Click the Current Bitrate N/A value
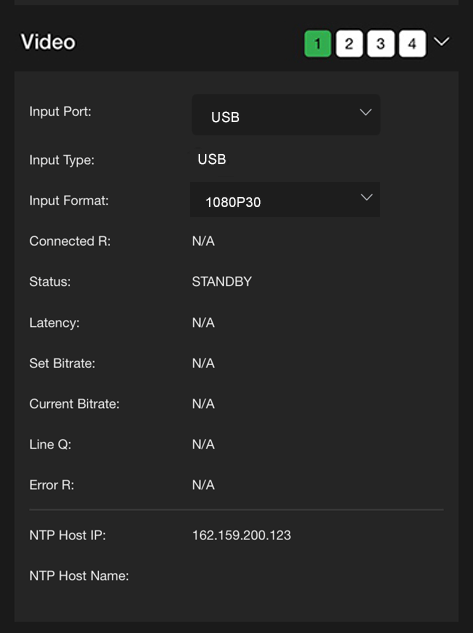 (203, 404)
